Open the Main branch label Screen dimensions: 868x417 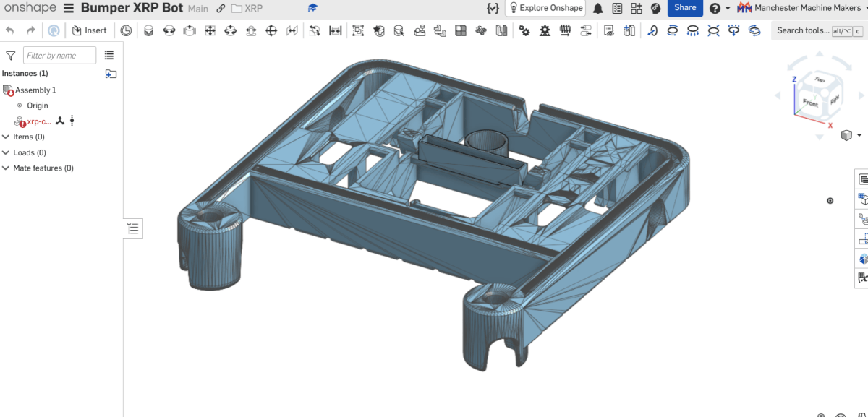pos(197,9)
